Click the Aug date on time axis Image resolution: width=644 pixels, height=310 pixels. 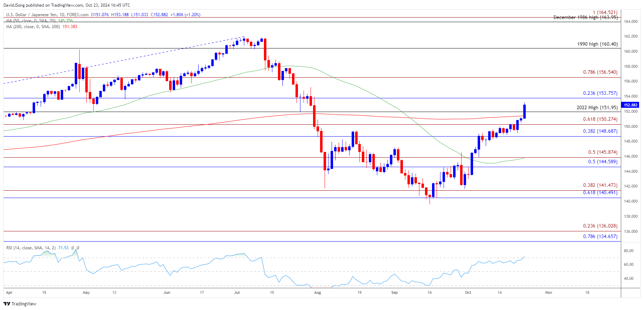[x=318, y=292]
